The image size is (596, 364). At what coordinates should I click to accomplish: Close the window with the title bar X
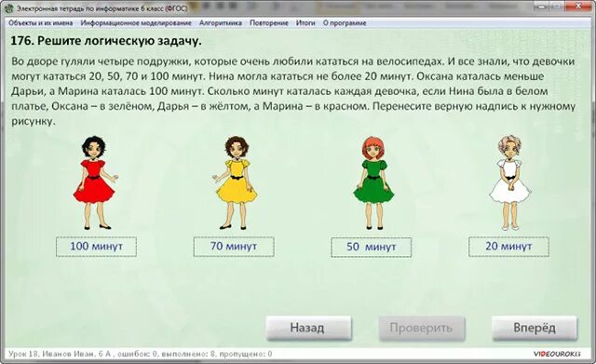point(578,6)
